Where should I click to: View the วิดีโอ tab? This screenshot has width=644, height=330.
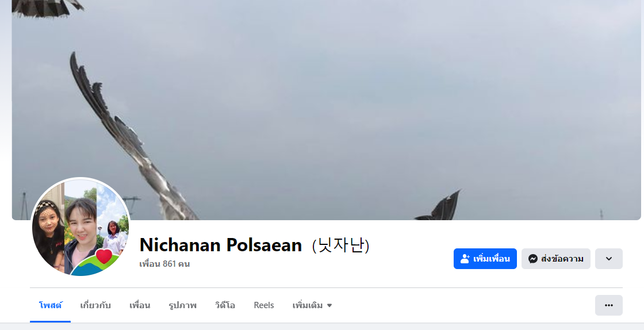(225, 305)
